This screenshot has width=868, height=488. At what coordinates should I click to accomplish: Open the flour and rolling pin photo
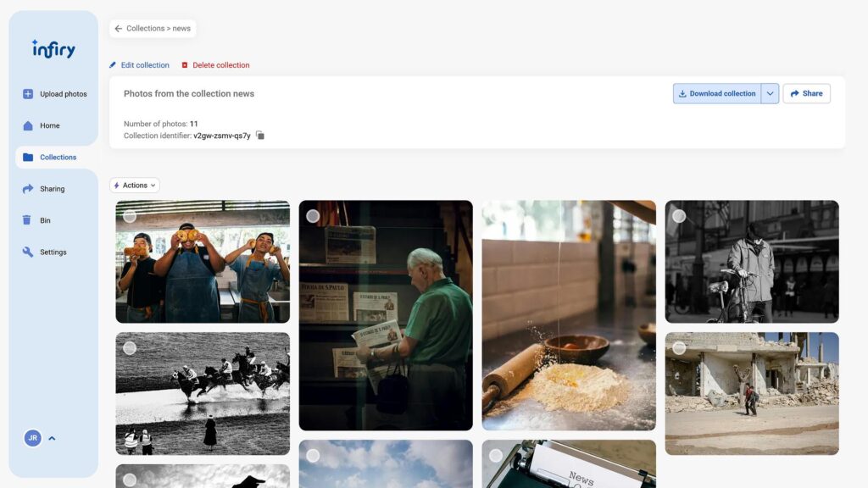tap(569, 315)
